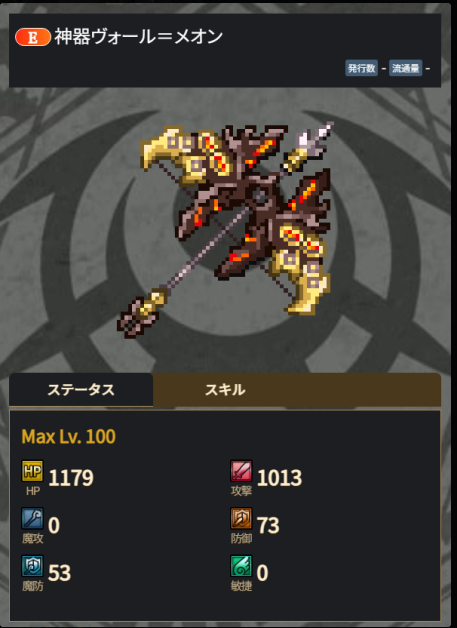Click the defense value 73

coord(268,525)
